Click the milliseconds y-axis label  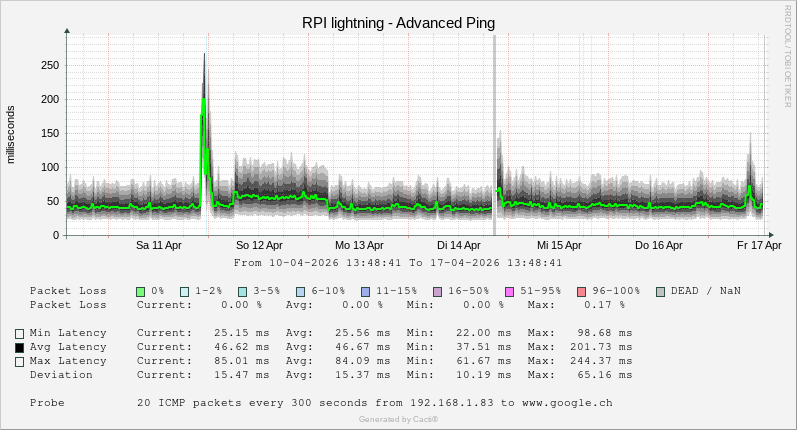tap(11, 134)
